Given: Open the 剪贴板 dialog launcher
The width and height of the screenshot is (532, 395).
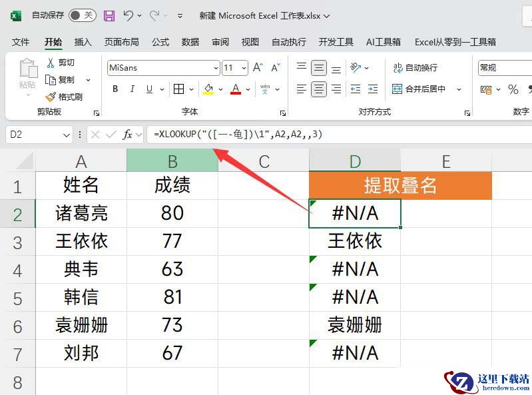Looking at the screenshot, I should 97,113.
